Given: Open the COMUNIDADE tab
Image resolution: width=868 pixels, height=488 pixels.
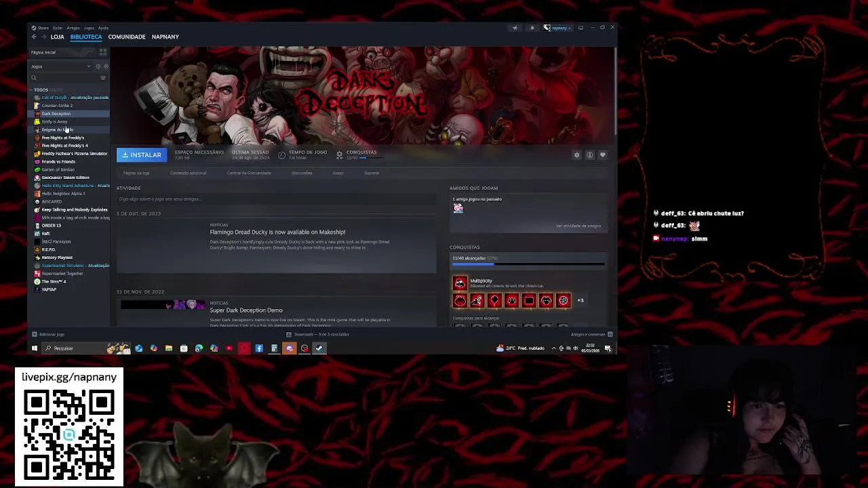Looking at the screenshot, I should (127, 37).
